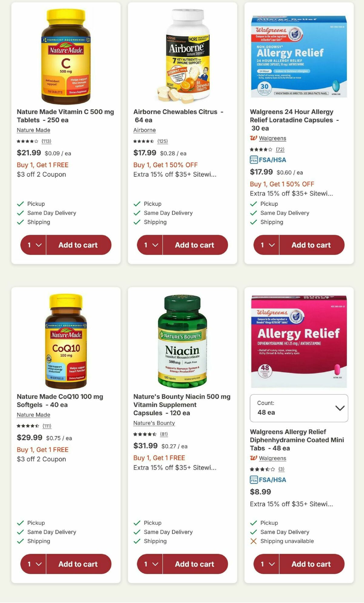The image size is (364, 603).
Task: Open the Nature Made brand link
Action: 33,130
